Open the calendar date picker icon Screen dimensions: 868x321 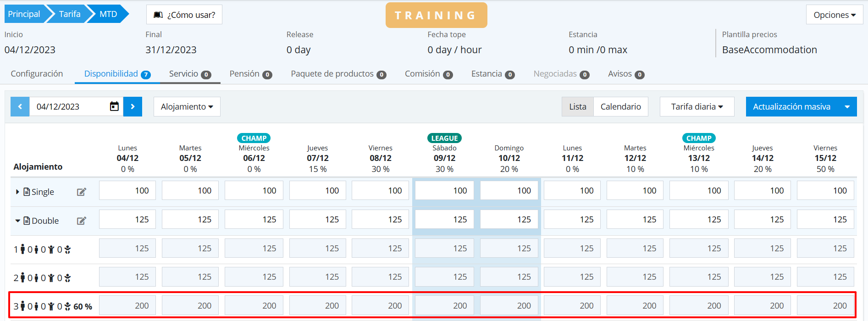pos(114,106)
